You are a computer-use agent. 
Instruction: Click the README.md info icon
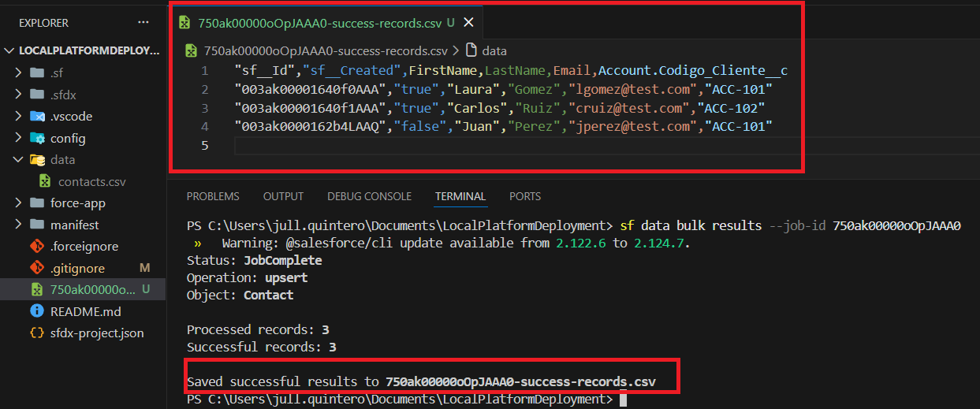coord(37,311)
